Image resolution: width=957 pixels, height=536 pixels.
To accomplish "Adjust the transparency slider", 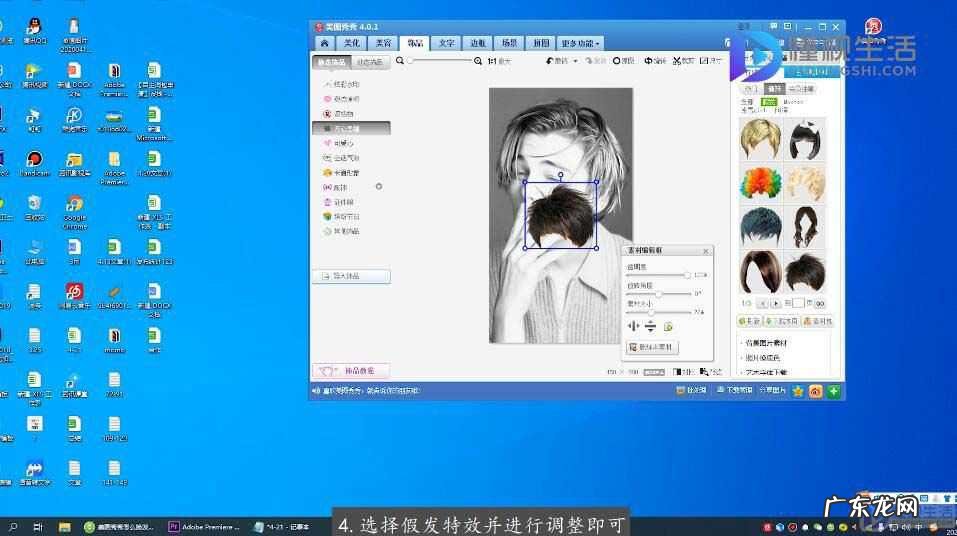I will [659, 275].
